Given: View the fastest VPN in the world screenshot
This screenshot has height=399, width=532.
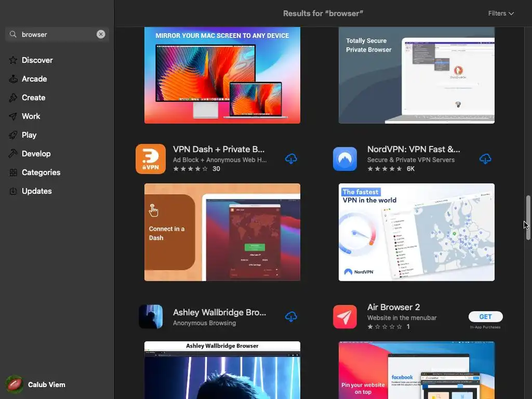Looking at the screenshot, I should (417, 232).
